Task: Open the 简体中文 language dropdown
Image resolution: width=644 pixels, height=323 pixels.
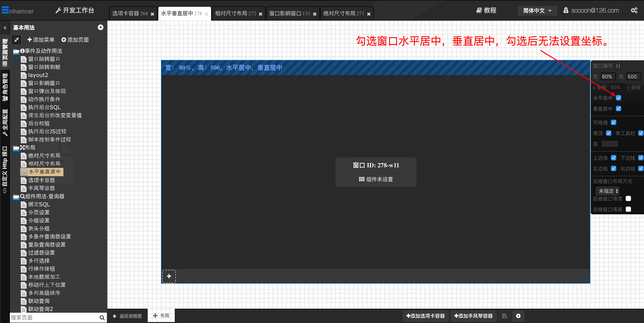Action: click(x=537, y=11)
